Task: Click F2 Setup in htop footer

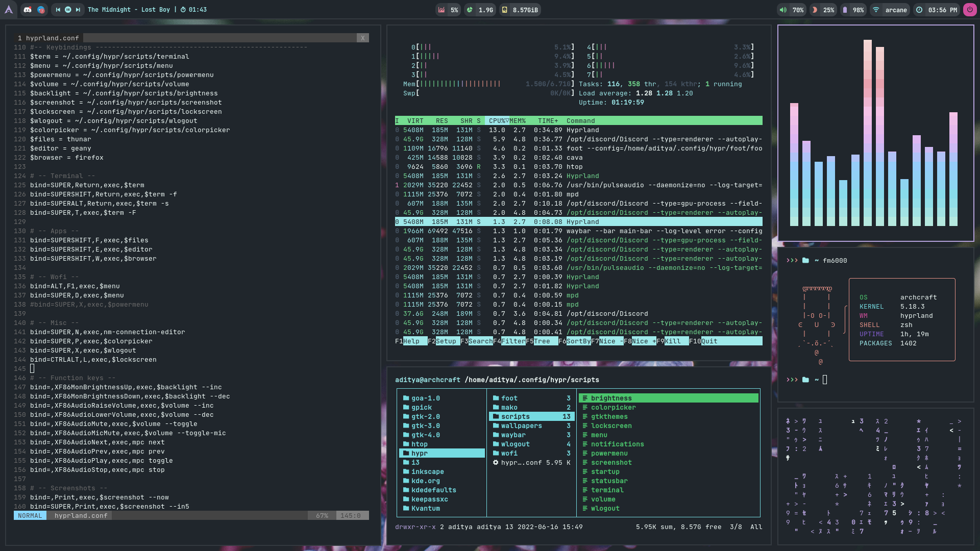Action: click(x=444, y=341)
